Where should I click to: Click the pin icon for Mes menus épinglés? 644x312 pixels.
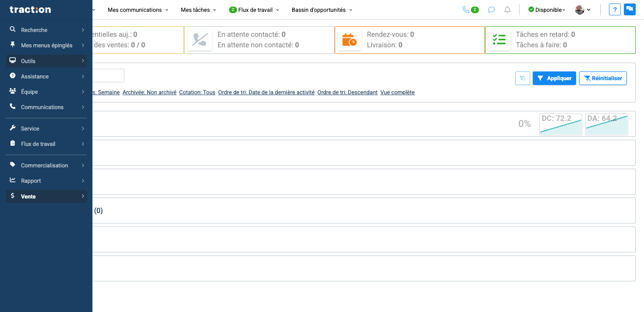coord(13,45)
